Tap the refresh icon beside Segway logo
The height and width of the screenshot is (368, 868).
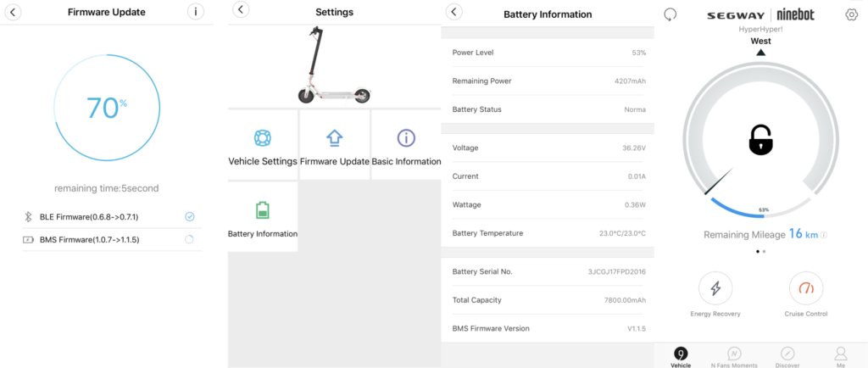[x=670, y=14]
